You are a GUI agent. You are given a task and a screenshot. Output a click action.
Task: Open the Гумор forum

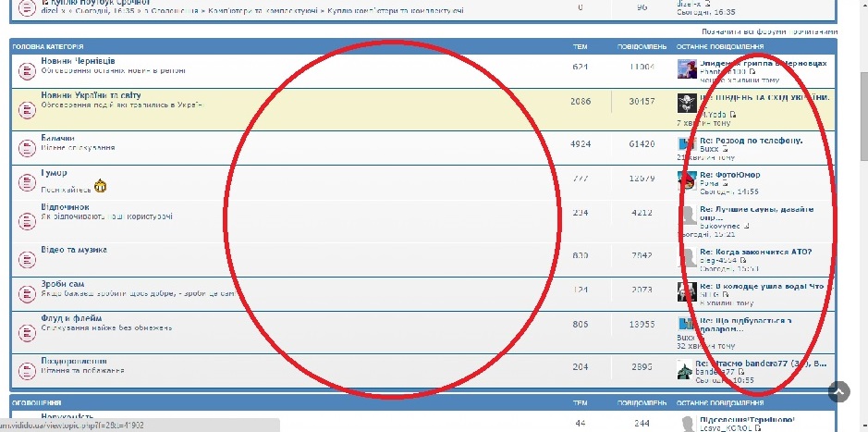(54, 173)
